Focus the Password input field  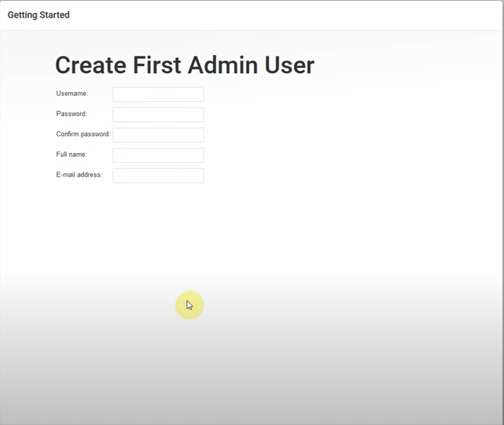(158, 115)
